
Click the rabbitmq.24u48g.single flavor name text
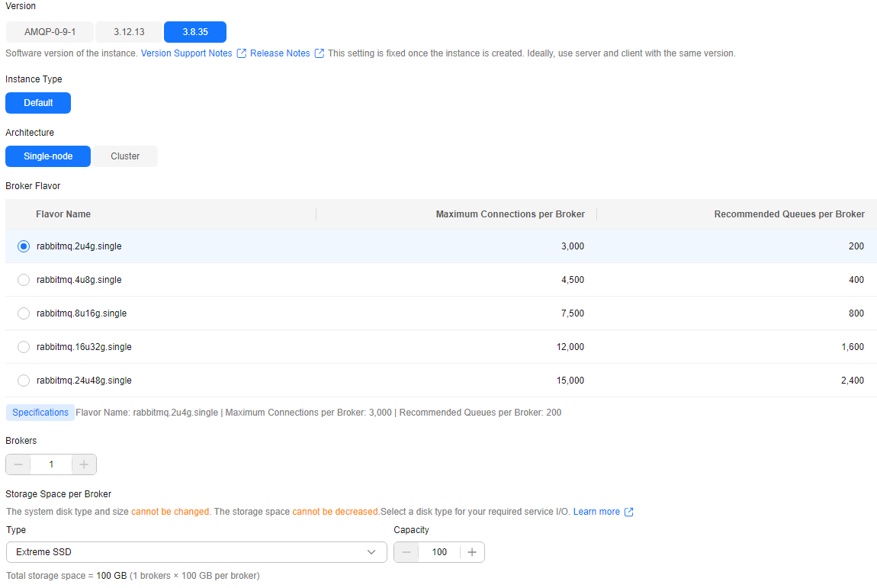(84, 381)
